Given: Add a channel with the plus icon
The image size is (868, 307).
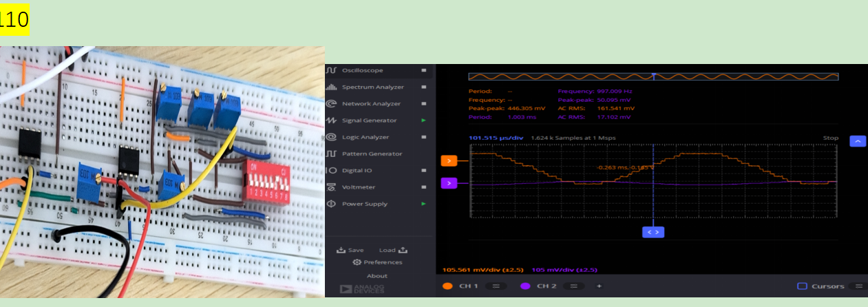Looking at the screenshot, I should click(598, 286).
